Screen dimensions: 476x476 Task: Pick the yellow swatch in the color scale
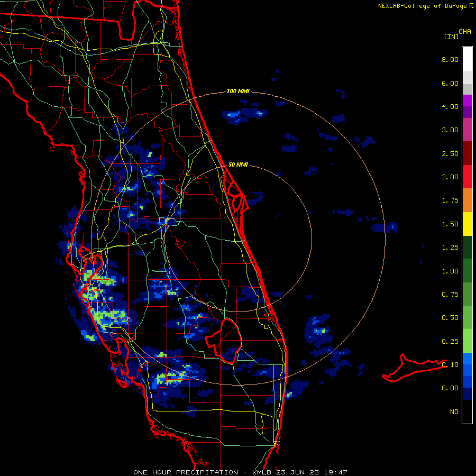tap(467, 224)
